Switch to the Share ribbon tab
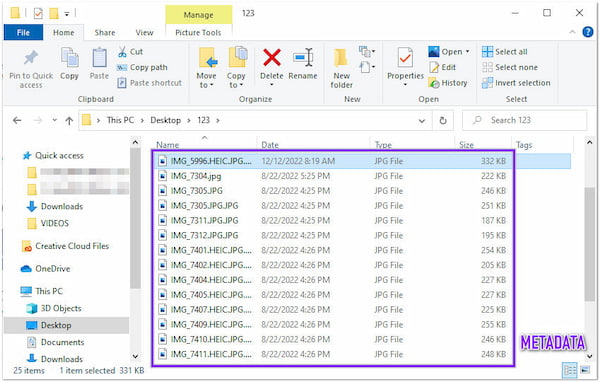Viewport: 600px width, 382px height. coord(105,33)
